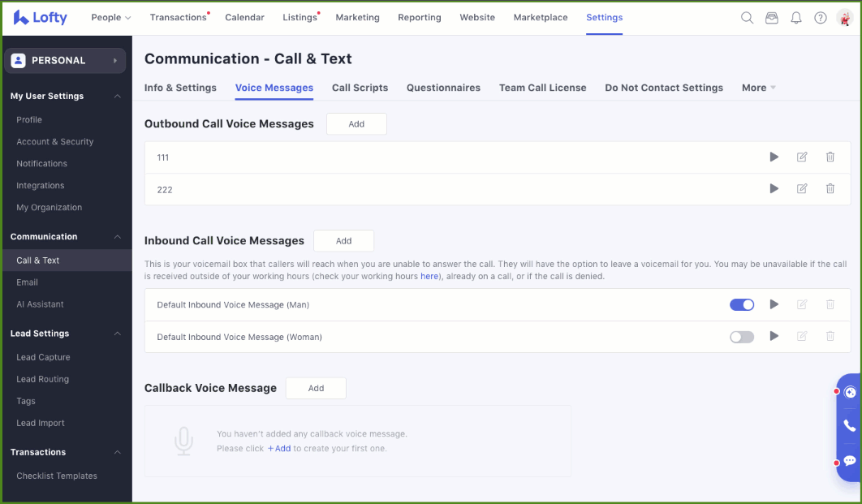Screen dimensions: 862x504
Task: Delete the 111 voice message
Action: 830,157
